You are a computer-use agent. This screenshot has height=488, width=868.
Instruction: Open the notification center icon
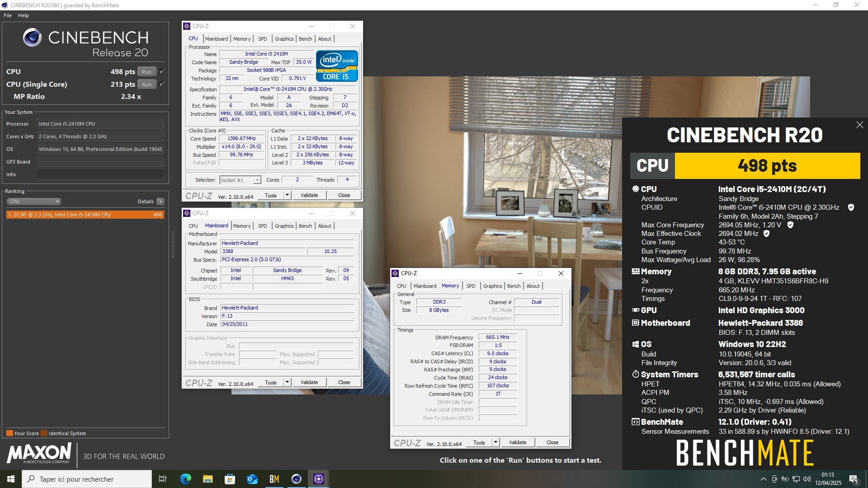(x=854, y=479)
